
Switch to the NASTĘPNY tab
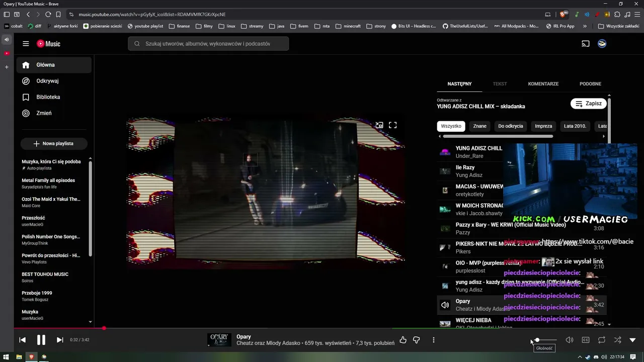(459, 84)
